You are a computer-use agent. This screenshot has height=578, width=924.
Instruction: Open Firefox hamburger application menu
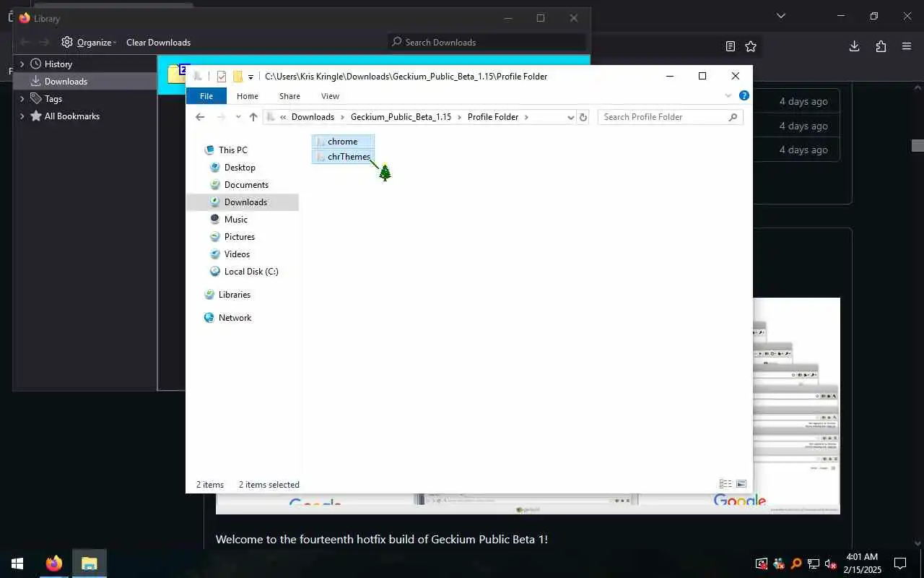pyautogui.click(x=907, y=46)
